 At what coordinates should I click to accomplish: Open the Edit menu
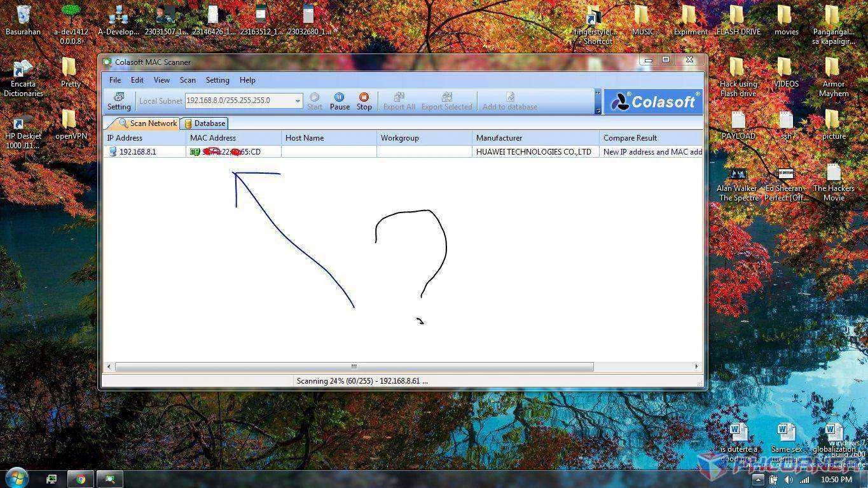pyautogui.click(x=137, y=80)
